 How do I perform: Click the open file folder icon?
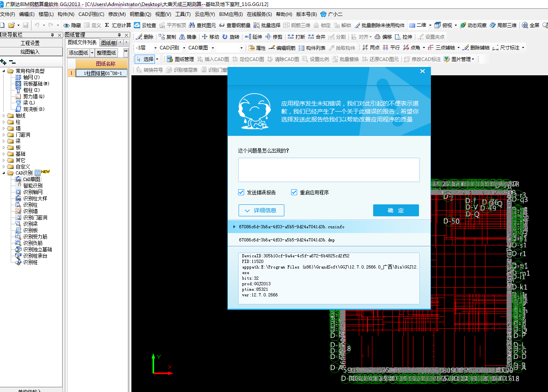click(x=12, y=25)
